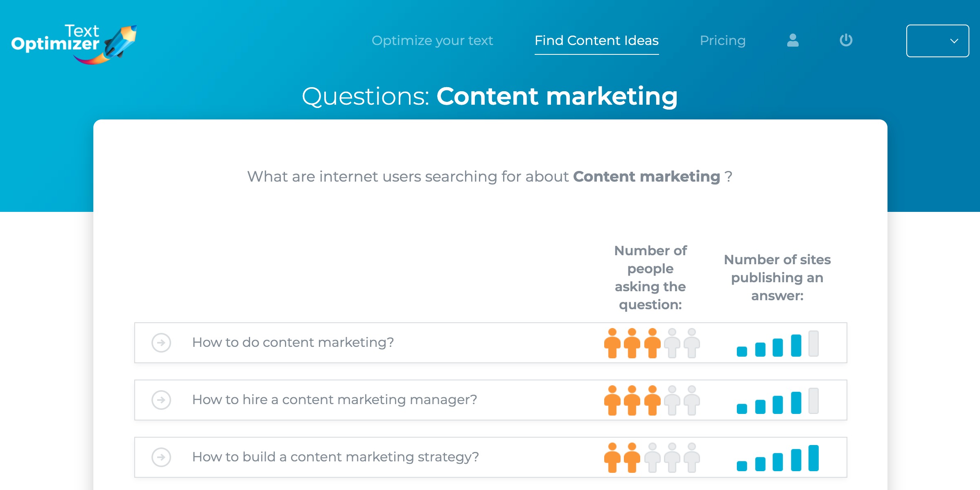This screenshot has height=490, width=980.
Task: Click arrow icon beside content marketing strategy question
Action: [x=161, y=457]
